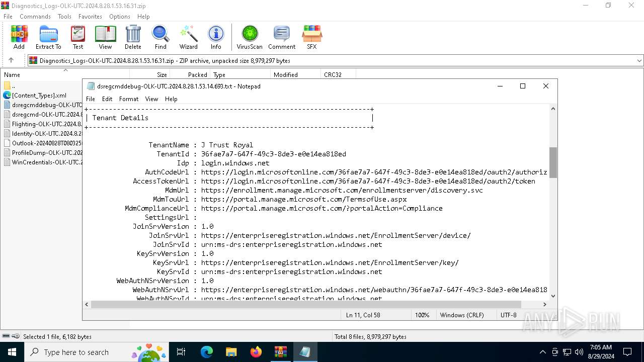The width and height of the screenshot is (644, 362).
Task: Open File Explorer from taskbar
Action: point(231,352)
